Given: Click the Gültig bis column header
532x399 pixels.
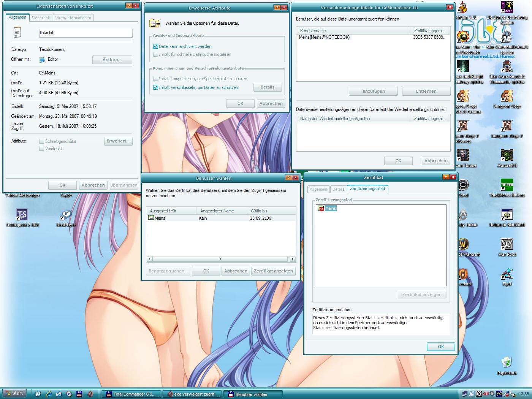Looking at the screenshot, I should click(x=271, y=211).
